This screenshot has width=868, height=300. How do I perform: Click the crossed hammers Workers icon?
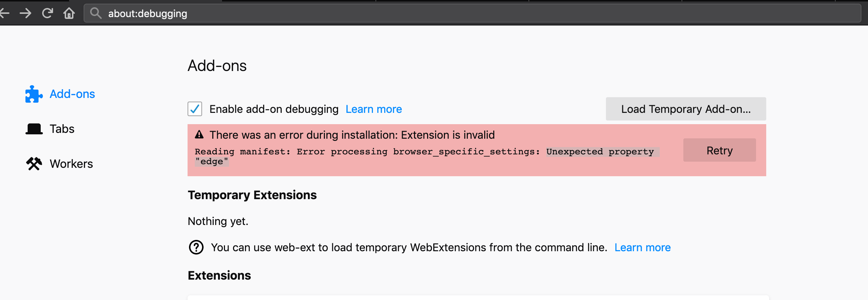pos(34,163)
